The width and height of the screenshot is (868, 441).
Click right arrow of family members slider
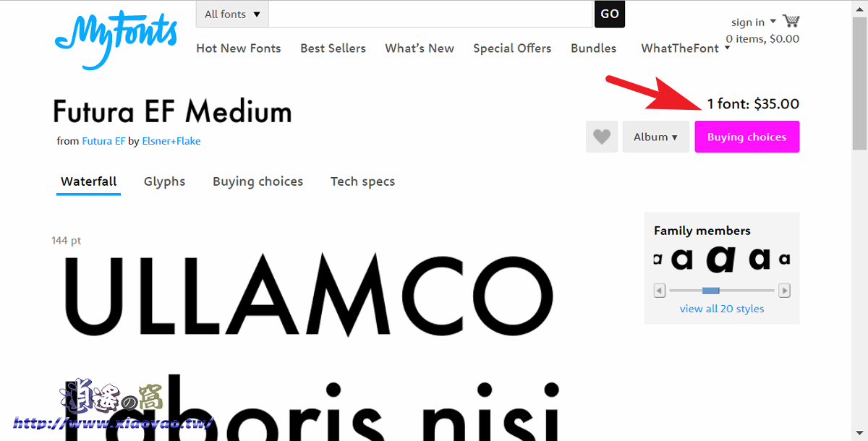coord(785,291)
